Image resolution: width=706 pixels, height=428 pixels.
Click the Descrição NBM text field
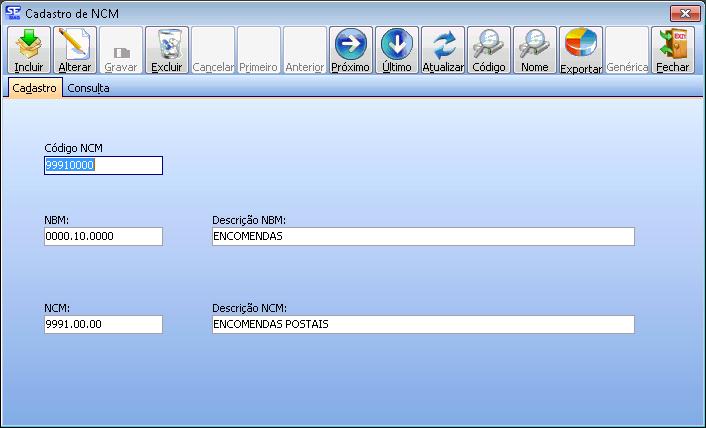pyautogui.click(x=422, y=236)
